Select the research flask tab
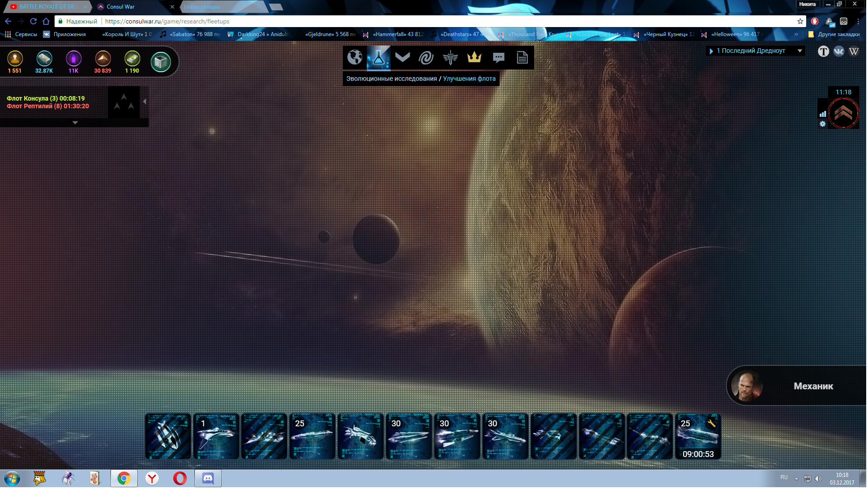Screen dimensions: 868x489 pos(379,57)
